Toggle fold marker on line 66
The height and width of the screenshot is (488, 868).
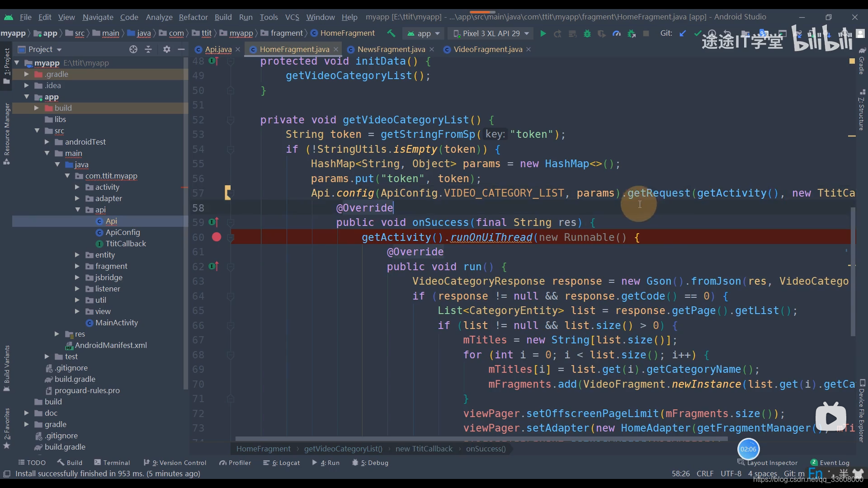click(x=231, y=326)
